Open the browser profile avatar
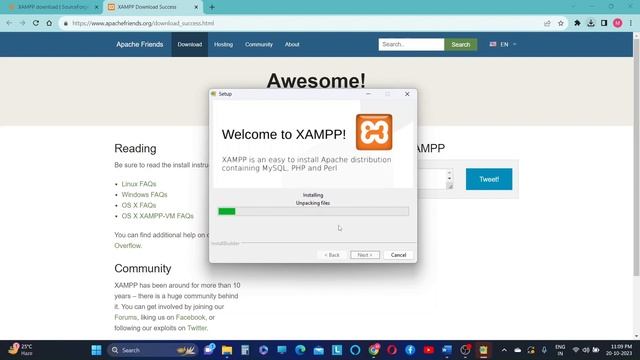Viewport: 640px width, 360px height. (x=618, y=23)
